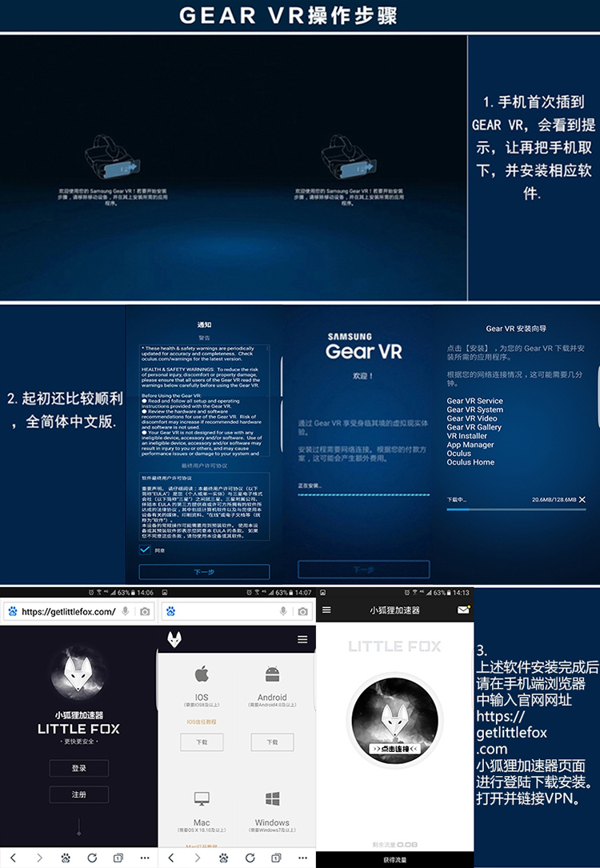
Task: Select Oculus Home in install list
Action: click(470, 462)
